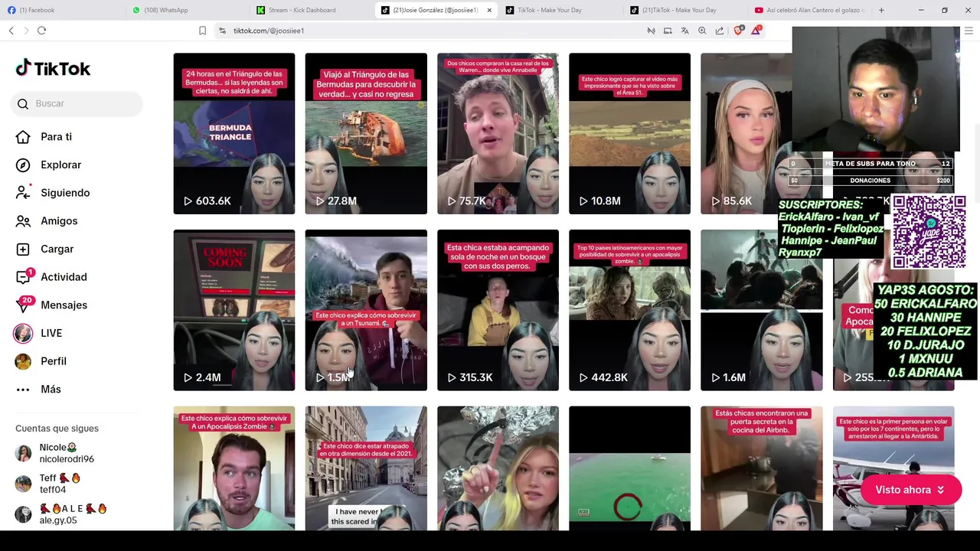This screenshot has height=551, width=980.
Task: Open Bermuda Triangle video with 603.6K views
Action: 234,133
